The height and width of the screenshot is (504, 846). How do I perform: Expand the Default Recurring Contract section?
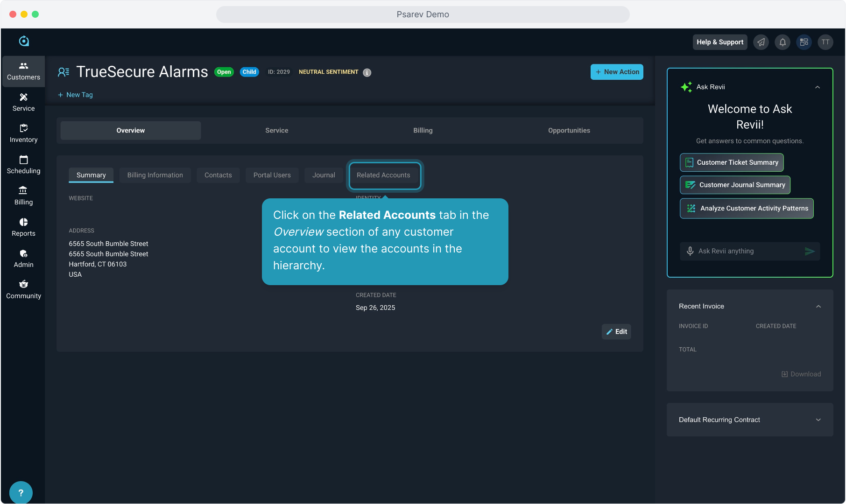[x=818, y=420]
